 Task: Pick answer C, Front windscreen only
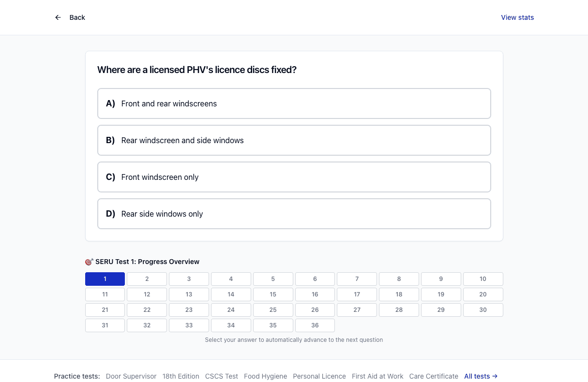[294, 177]
